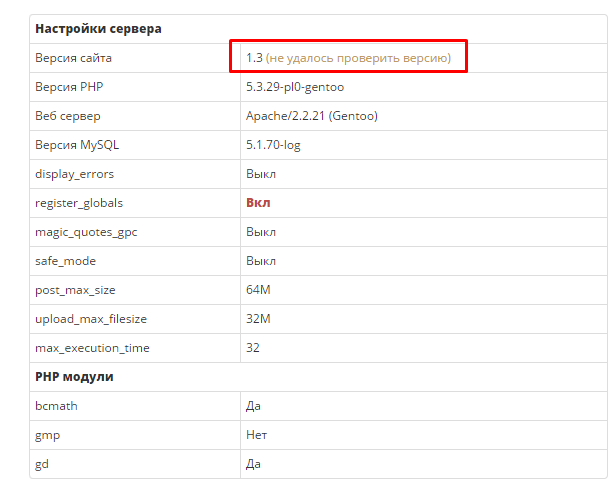This screenshot has height=485, width=616.
Task: Click the PHP version 5.3.29-pl0-gentoo value
Action: [x=295, y=87]
